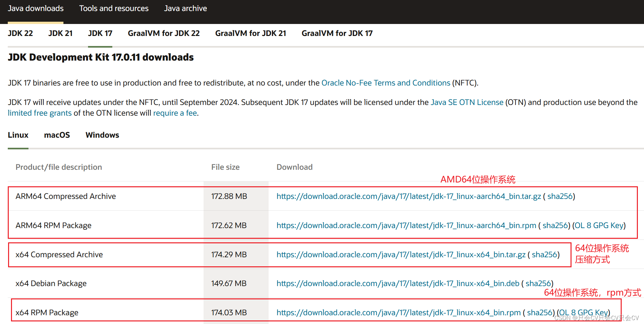The width and height of the screenshot is (644, 324).
Task: Select the Linux platform tab
Action: click(18, 135)
